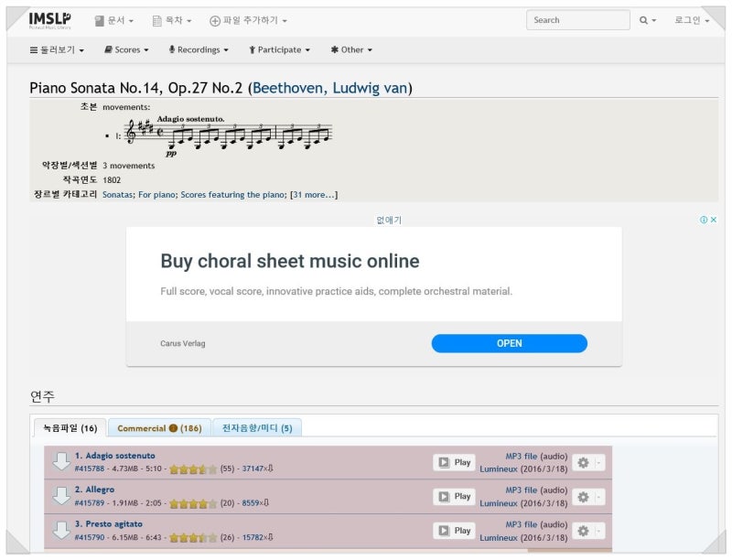Download the Presto agitato recording arrow
Screen dimensions: 732x560
pos(61,531)
